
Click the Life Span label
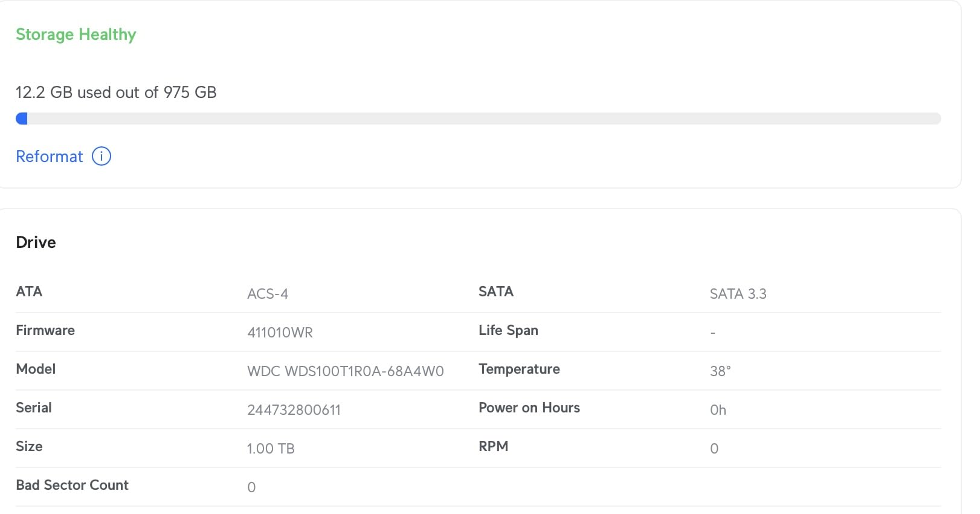point(508,330)
